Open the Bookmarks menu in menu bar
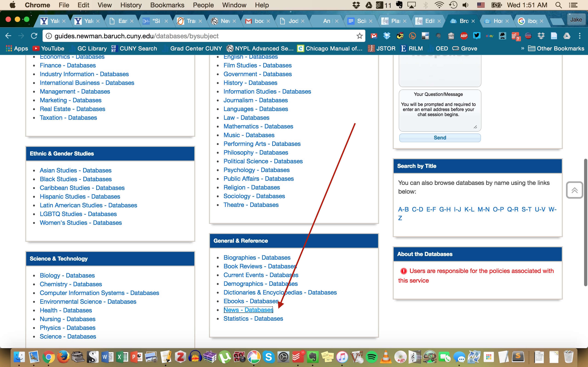 (167, 5)
